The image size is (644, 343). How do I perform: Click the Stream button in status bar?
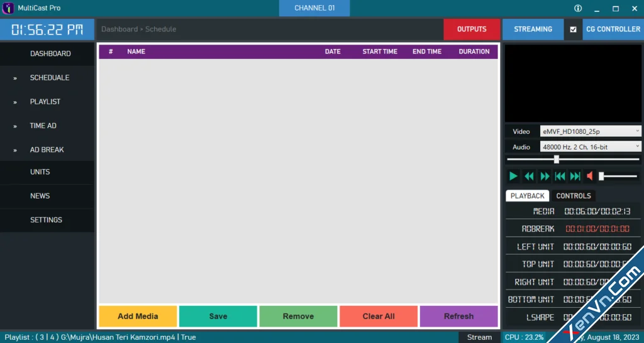click(x=479, y=337)
